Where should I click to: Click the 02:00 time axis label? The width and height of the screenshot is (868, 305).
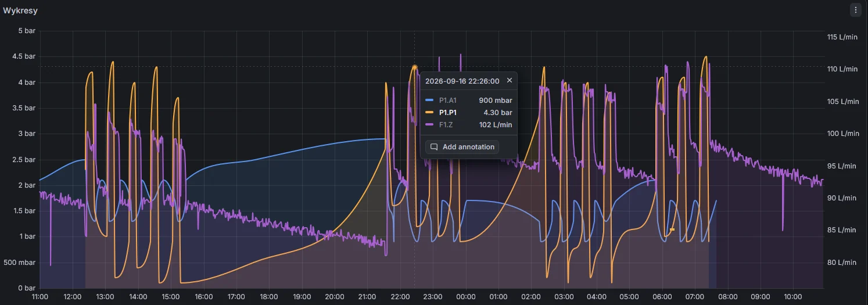(531, 296)
